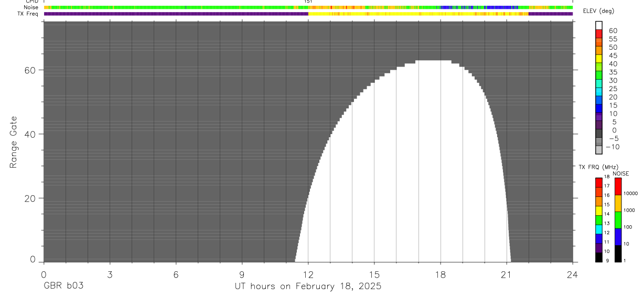Viewport: 644px width, 297px height.
Task: Click the Noise color strip above the plot
Action: click(308, 7)
